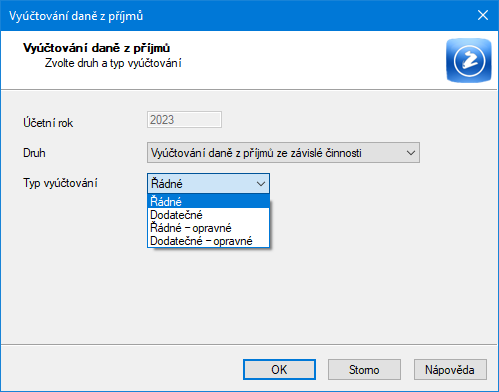This screenshot has height=392, width=499.
Task: Pick Dodatečné – opravné in the list
Action: pos(208,241)
